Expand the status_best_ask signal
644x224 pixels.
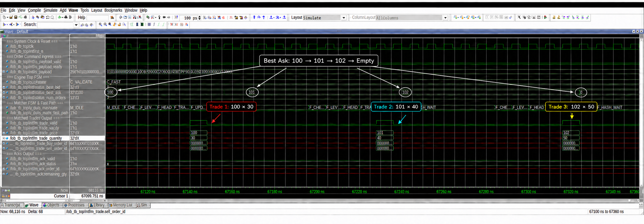pyautogui.click(x=4, y=93)
